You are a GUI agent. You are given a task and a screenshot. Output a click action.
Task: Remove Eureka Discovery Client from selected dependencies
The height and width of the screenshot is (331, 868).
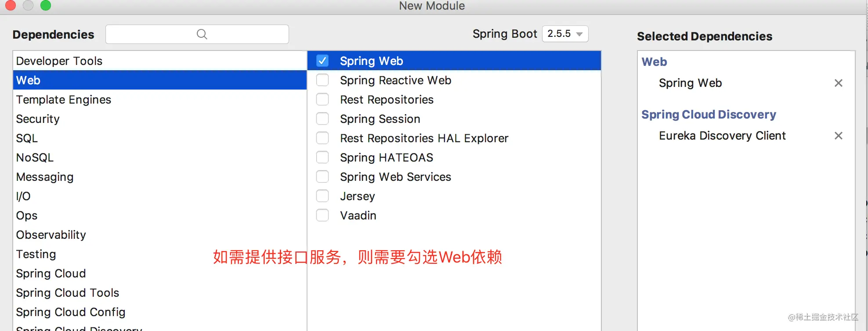[838, 136]
